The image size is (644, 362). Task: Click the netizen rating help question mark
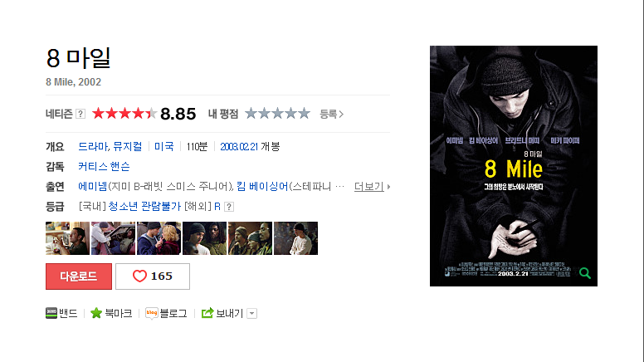click(80, 114)
